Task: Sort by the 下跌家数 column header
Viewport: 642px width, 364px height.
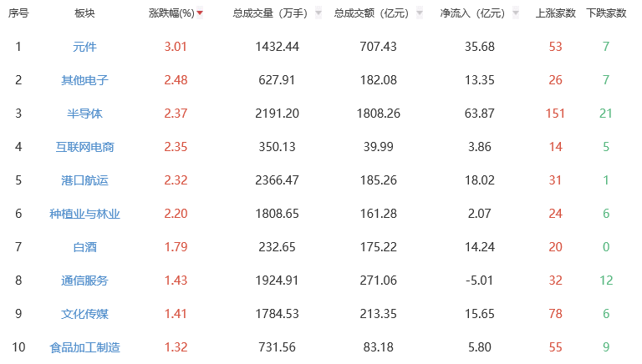Action: click(x=606, y=13)
